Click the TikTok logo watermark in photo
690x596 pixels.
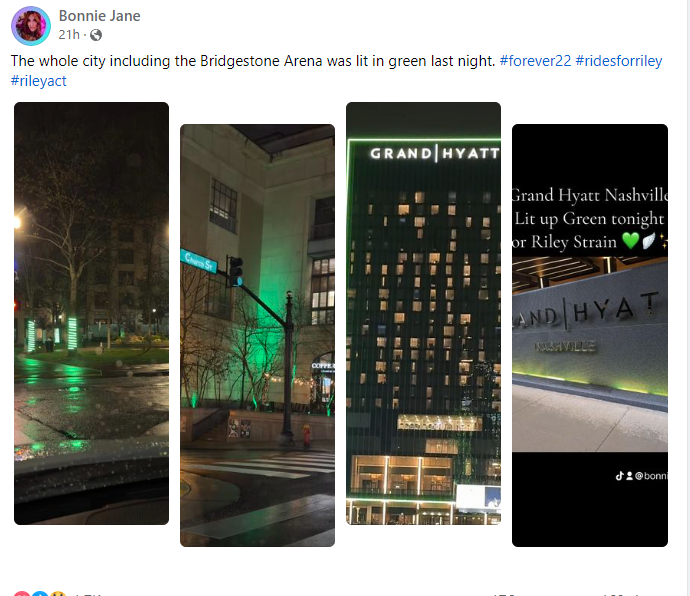619,475
